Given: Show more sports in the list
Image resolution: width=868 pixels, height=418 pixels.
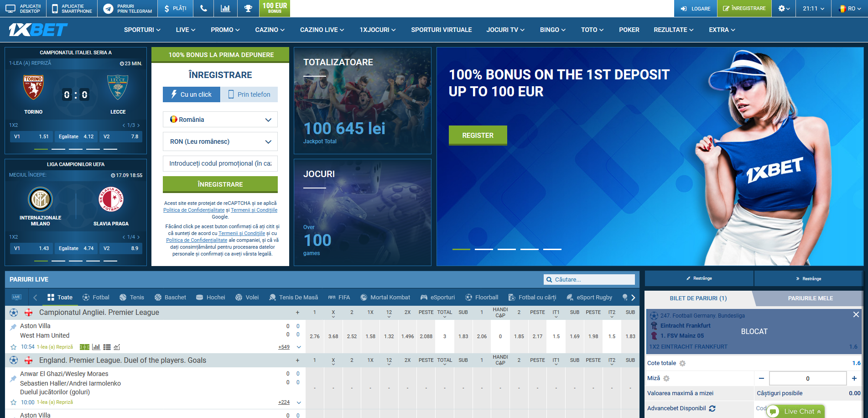Looking at the screenshot, I should 633,298.
